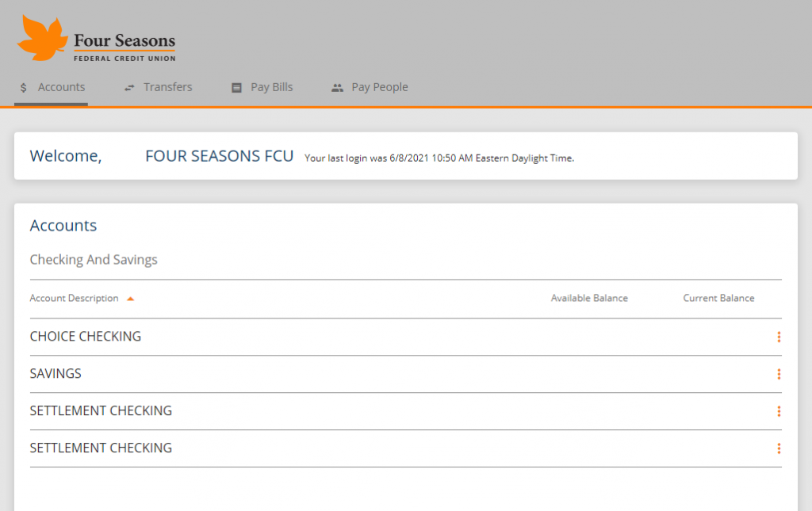This screenshot has height=511, width=812.
Task: Select the Accounts tab label
Action: pos(61,87)
